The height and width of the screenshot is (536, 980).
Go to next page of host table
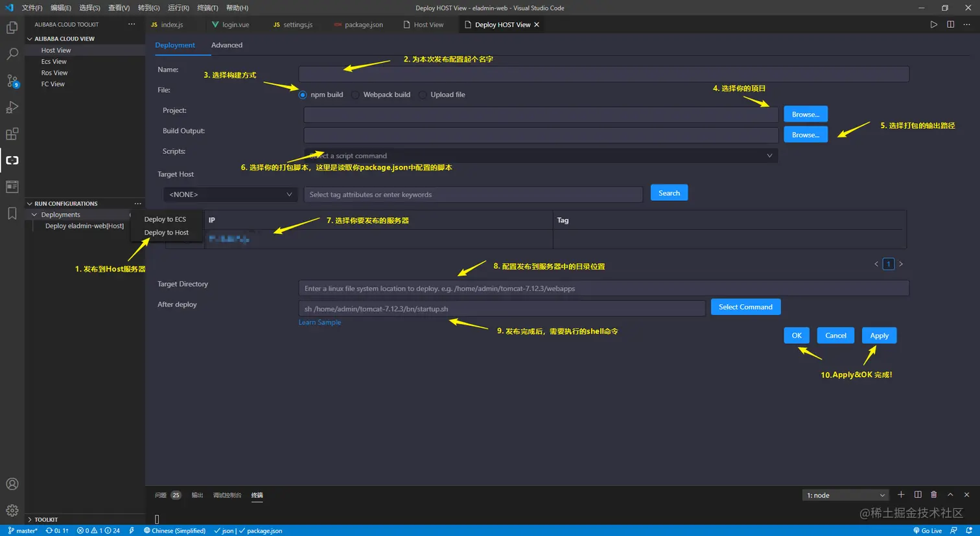coord(901,264)
